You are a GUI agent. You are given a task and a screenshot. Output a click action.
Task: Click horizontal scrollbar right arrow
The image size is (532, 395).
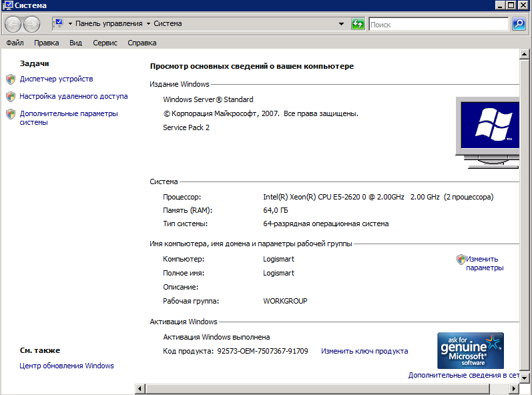point(514,388)
